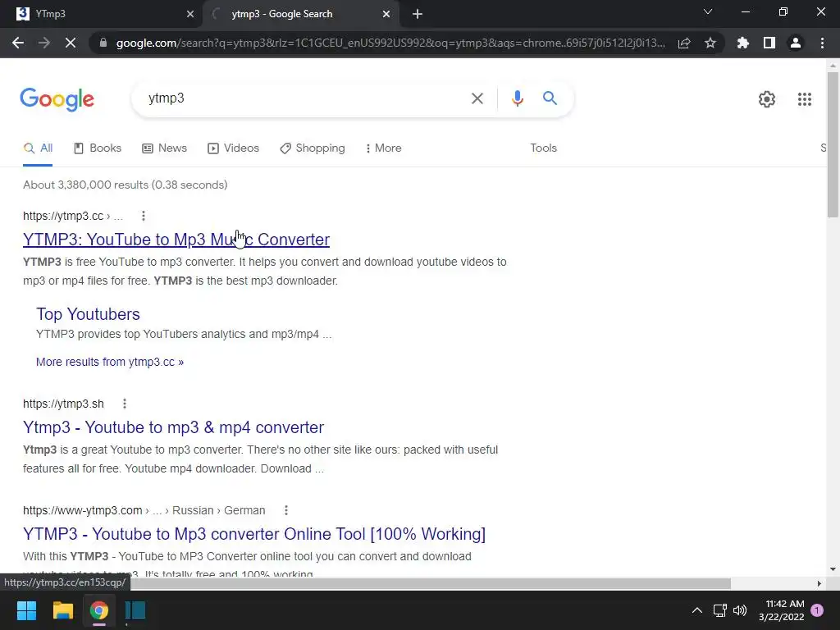Bookmark this page with the star
This screenshot has width=840, height=630.
click(x=710, y=43)
